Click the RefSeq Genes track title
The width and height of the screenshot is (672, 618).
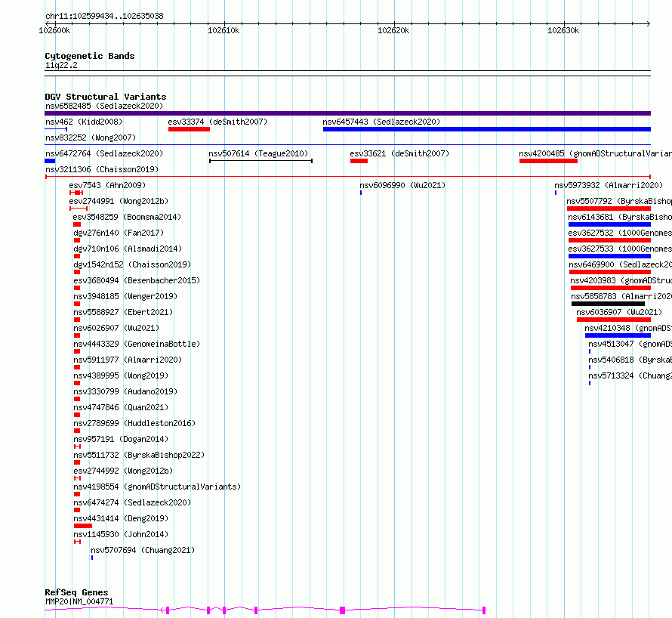coord(76,592)
